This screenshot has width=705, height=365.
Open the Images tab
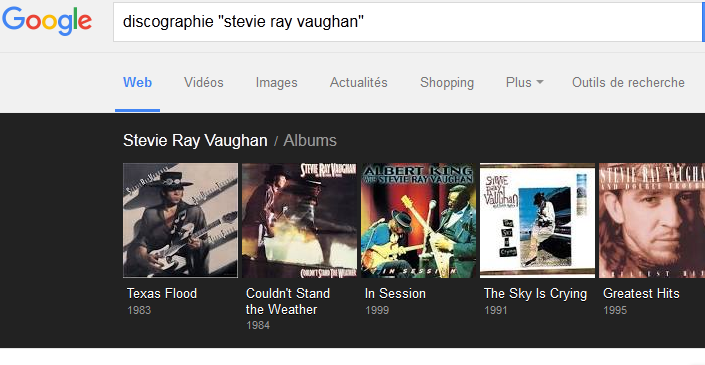277,83
